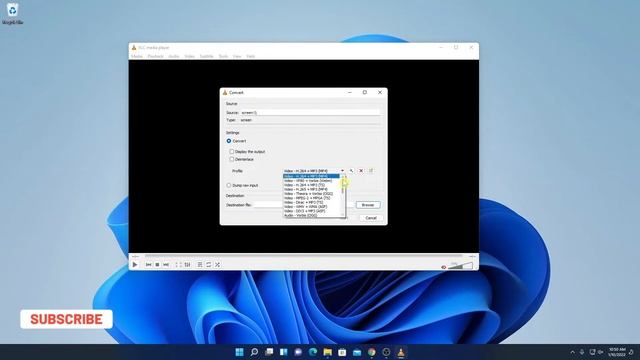Skip to previous media in VLC toolbar

148,265
